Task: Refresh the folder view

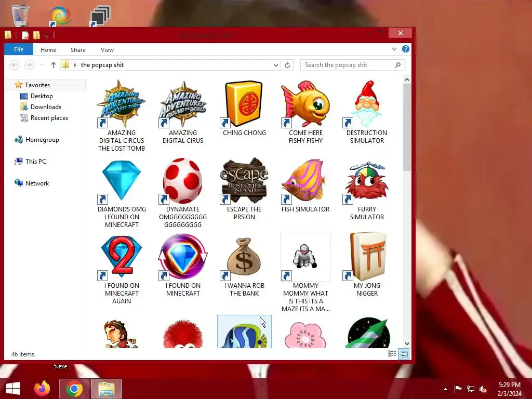Action: click(x=287, y=65)
